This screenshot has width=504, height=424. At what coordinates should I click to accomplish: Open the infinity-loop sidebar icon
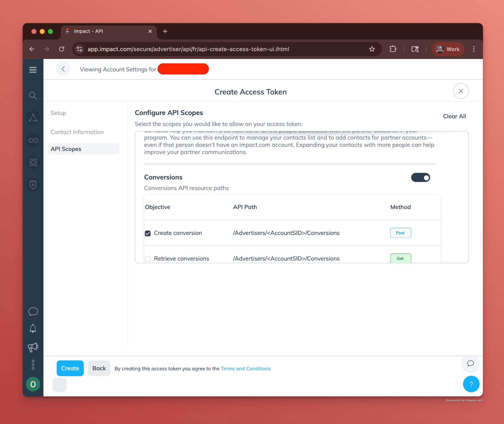(x=33, y=140)
